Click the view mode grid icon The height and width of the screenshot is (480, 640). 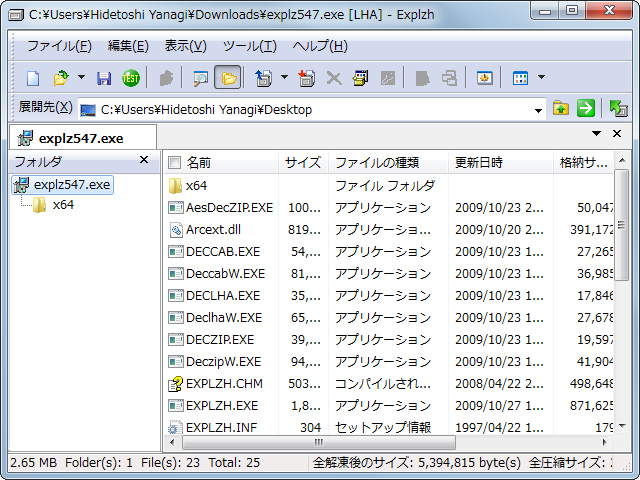click(x=520, y=78)
